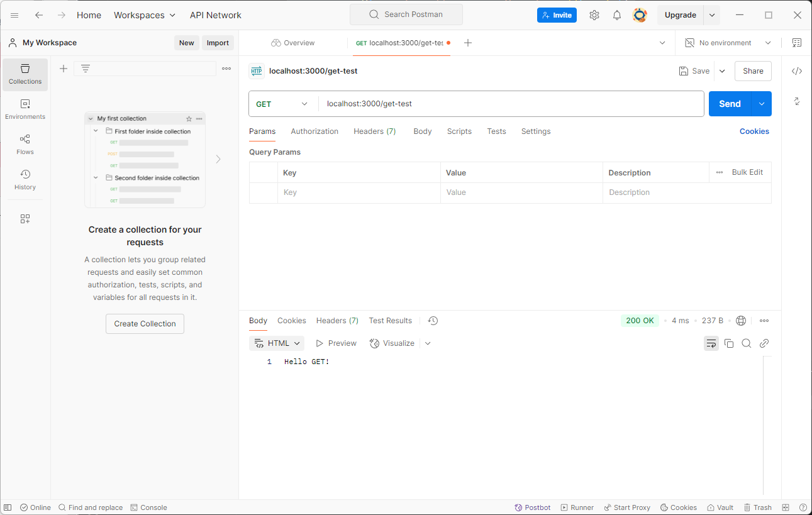Switch to the request Headers (7) tab

tap(375, 131)
